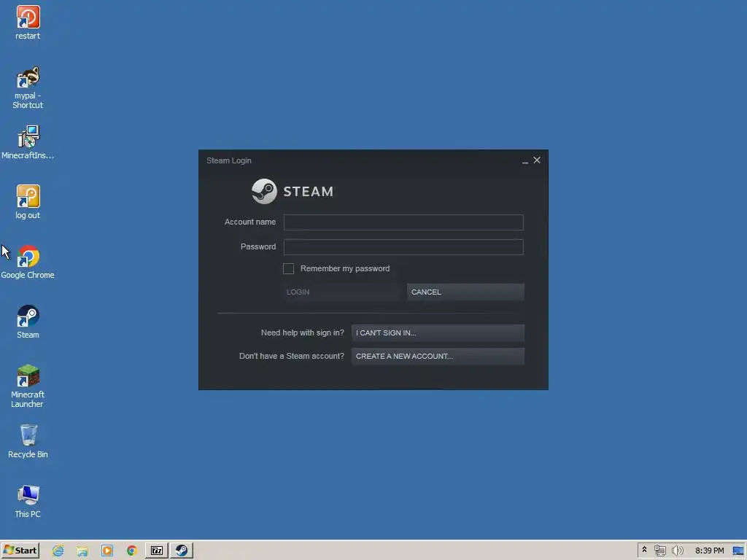Click the 'Password' label
Screen dimensions: 747x560
[258, 246]
